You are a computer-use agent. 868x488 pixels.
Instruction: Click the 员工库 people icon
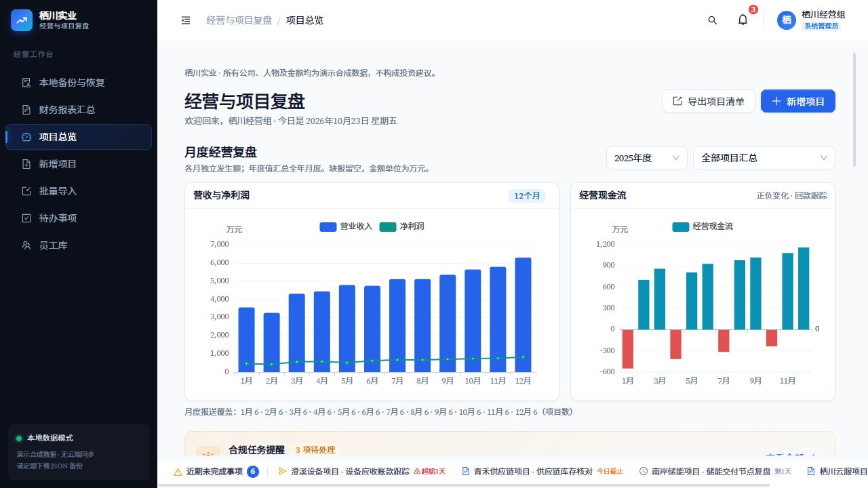26,245
